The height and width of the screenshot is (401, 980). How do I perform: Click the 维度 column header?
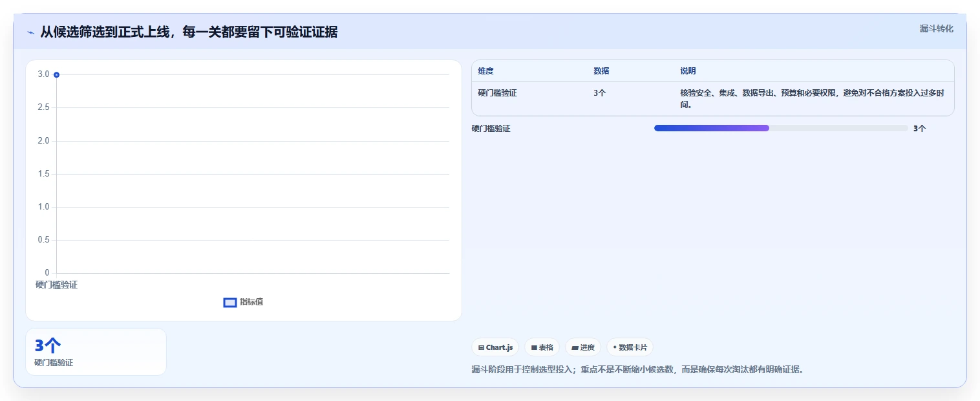[485, 71]
